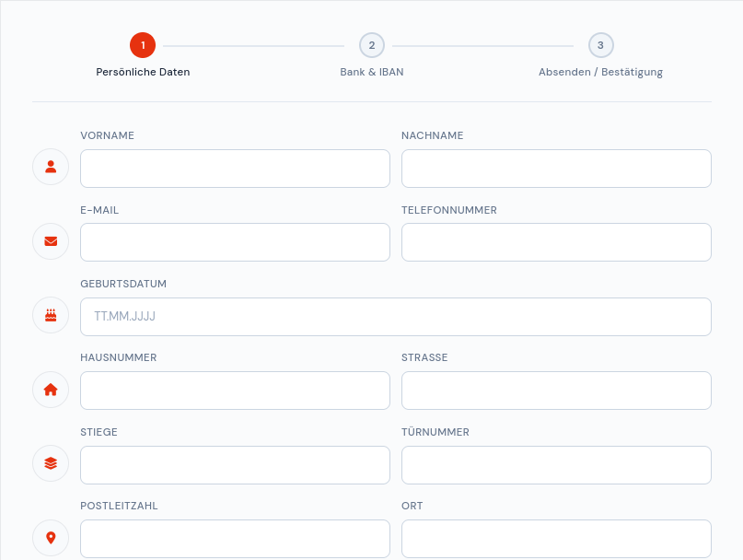Click the Geburtsdatum TT.MM.JJJJ field
This screenshot has width=743, height=560.
[x=396, y=317]
